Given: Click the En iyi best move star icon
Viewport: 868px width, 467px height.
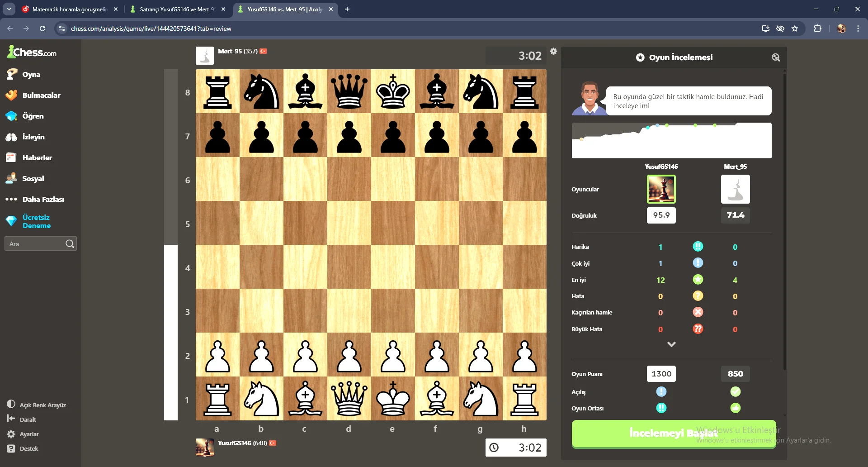Looking at the screenshot, I should click(x=698, y=280).
